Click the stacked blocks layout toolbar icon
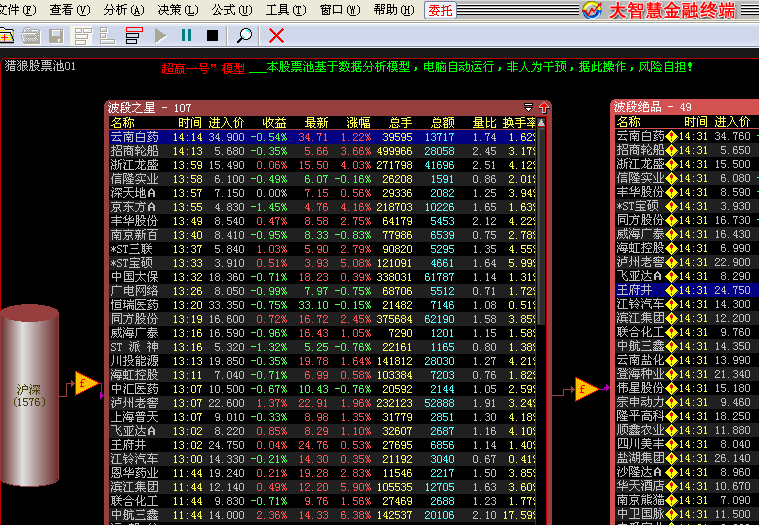Viewport: 759px width, 525px height. click(83, 36)
